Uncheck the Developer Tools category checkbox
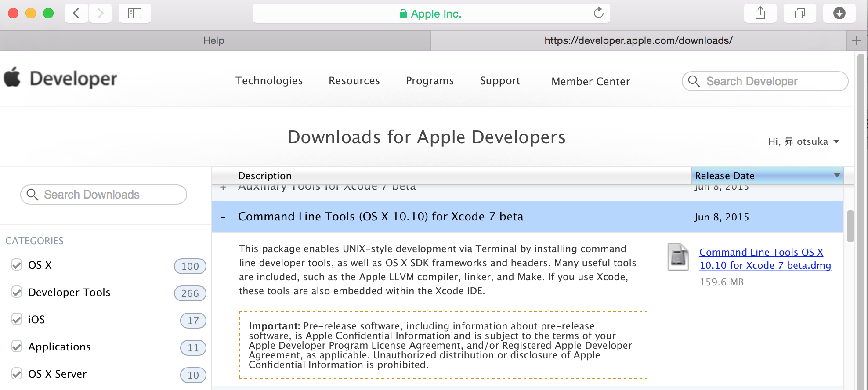The width and height of the screenshot is (868, 390). pos(17,292)
